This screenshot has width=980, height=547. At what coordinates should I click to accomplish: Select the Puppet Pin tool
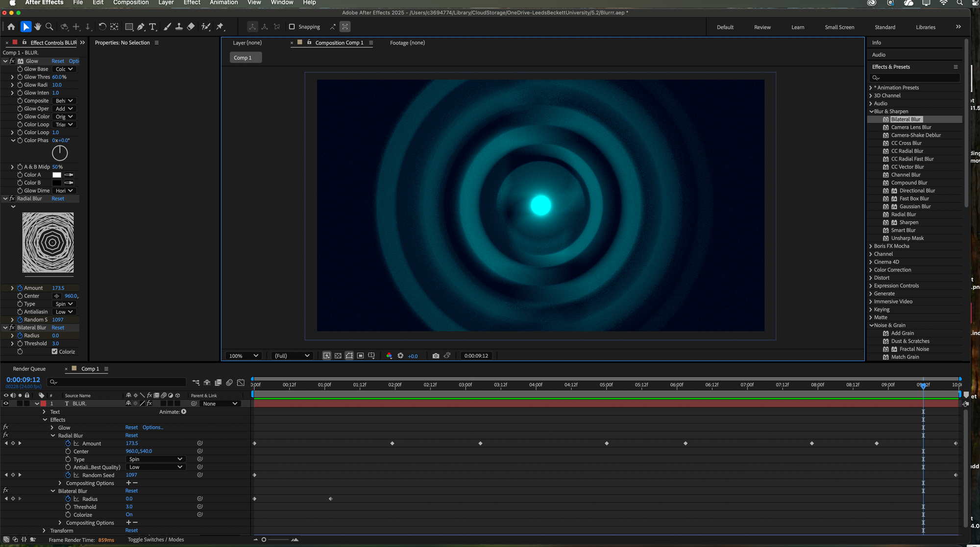[220, 27]
